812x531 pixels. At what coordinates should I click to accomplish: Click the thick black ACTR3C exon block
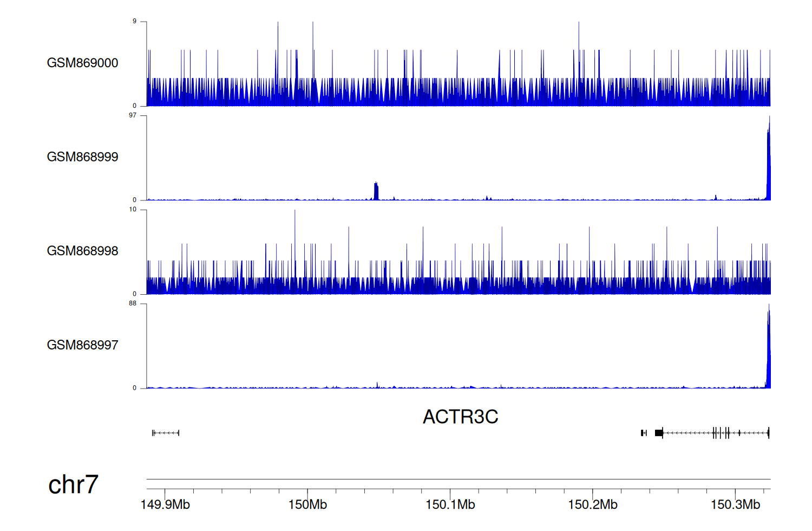point(658,432)
